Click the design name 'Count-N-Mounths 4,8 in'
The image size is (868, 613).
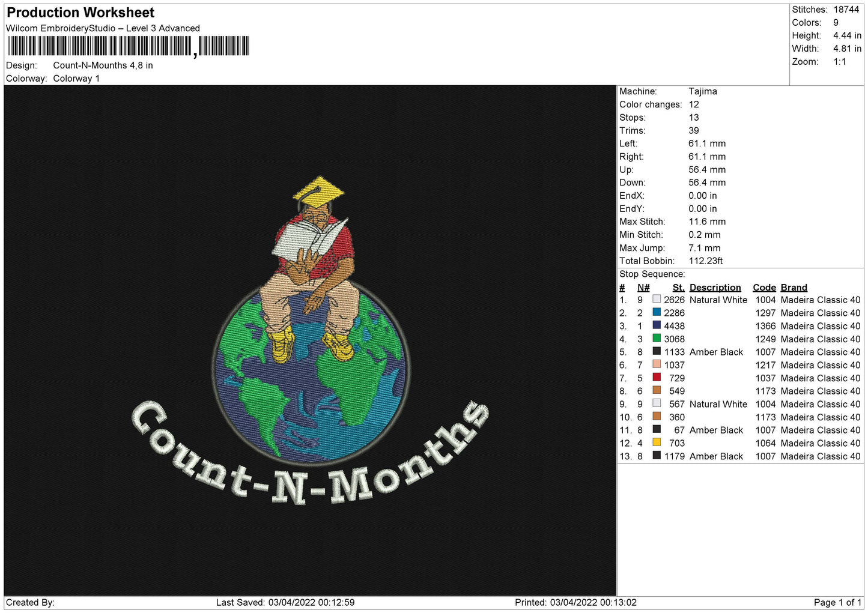pos(103,65)
